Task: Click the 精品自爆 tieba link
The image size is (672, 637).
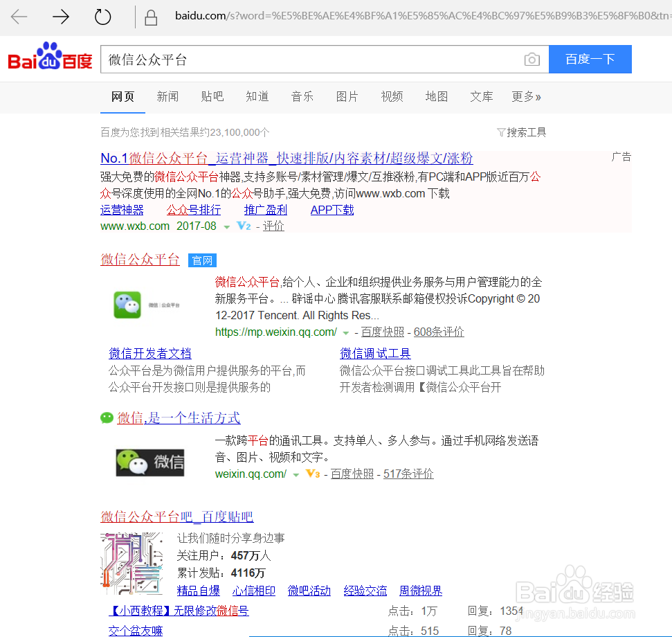Action: tap(199, 591)
